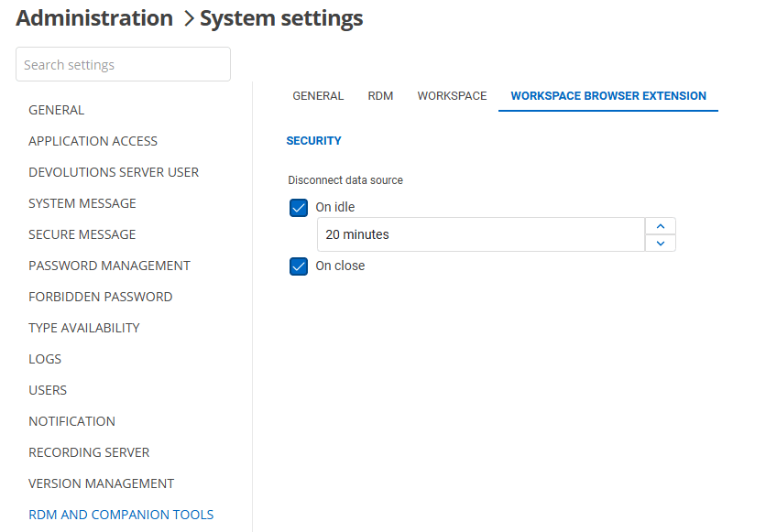This screenshot has width=766, height=532.
Task: Increase idle minutes with the up arrow
Action: tap(660, 225)
